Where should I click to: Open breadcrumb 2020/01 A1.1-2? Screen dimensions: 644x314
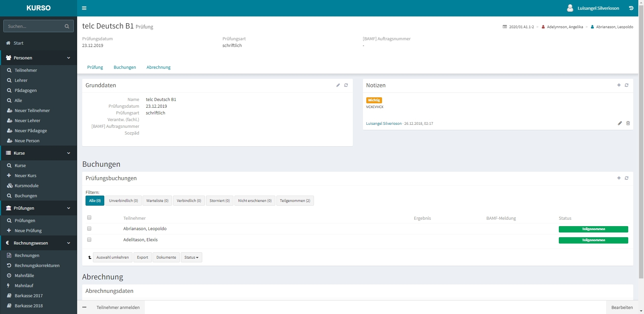tap(521, 27)
